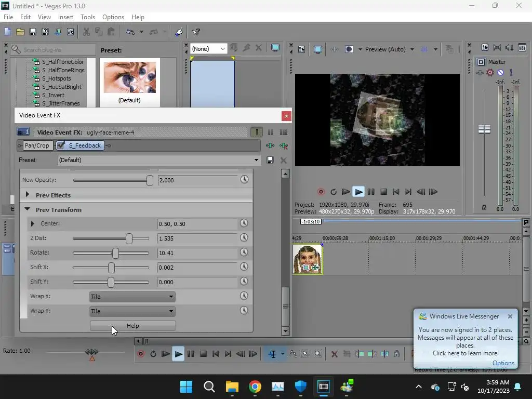Toggle animation for the Rotate parameter

click(x=244, y=252)
